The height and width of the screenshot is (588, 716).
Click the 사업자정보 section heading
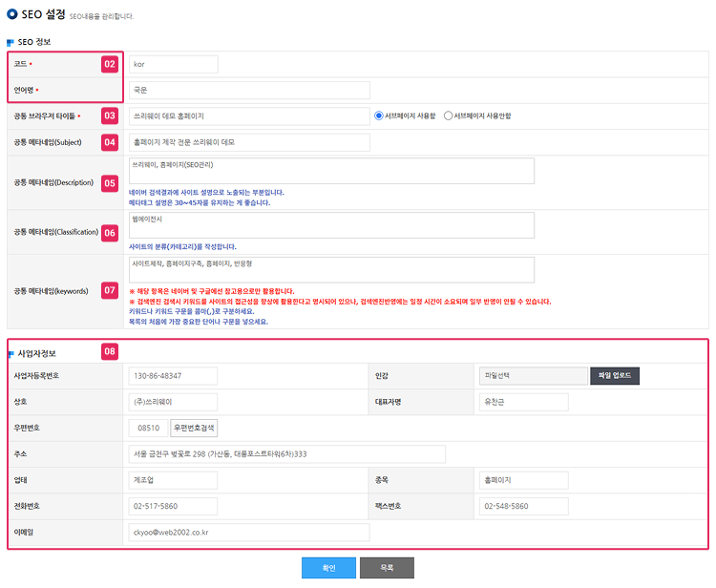coord(37,353)
